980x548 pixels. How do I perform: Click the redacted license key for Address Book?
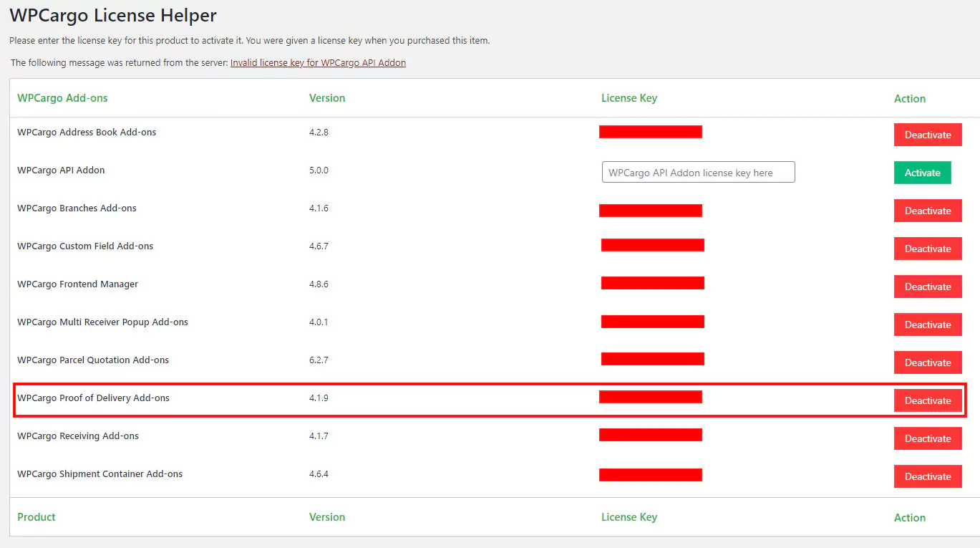tap(650, 132)
